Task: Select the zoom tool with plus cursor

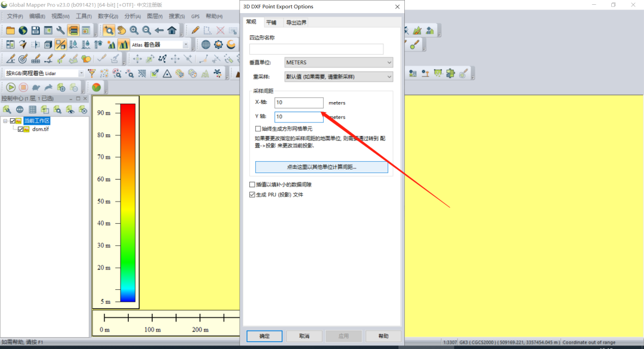Action: click(x=109, y=30)
